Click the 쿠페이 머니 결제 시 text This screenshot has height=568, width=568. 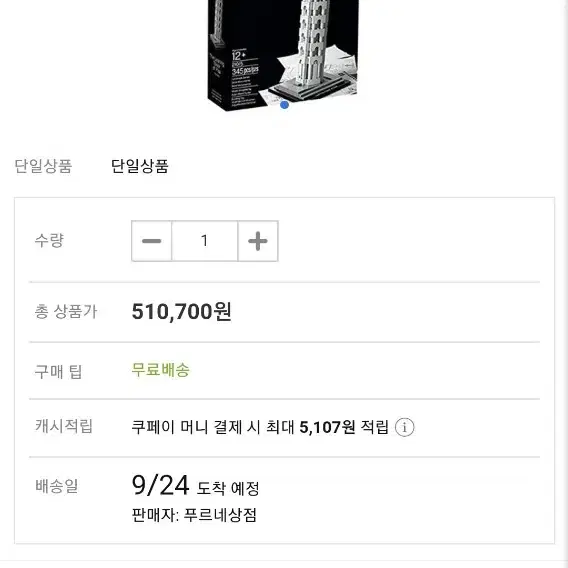pyautogui.click(x=196, y=427)
